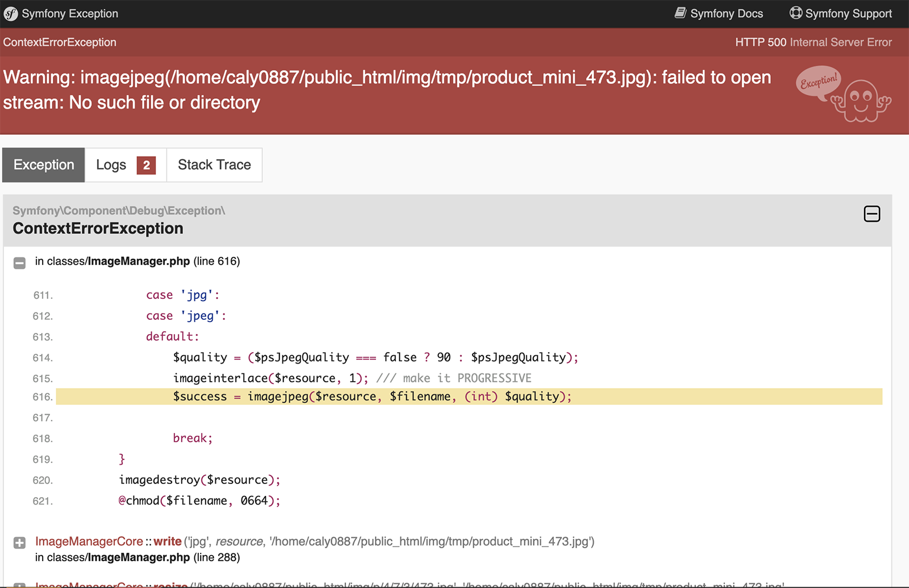909x588 pixels.
Task: Click the ImageManager.php (line 288) file path
Action: 137,557
